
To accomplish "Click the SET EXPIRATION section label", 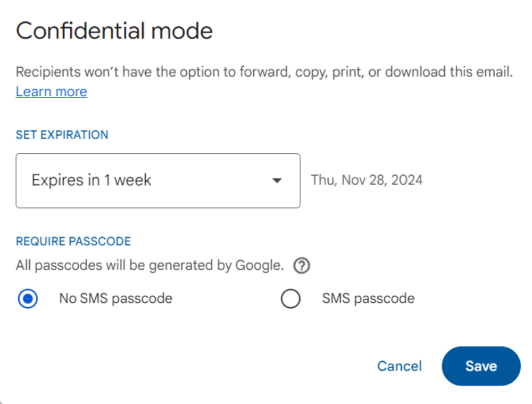I will click(62, 135).
